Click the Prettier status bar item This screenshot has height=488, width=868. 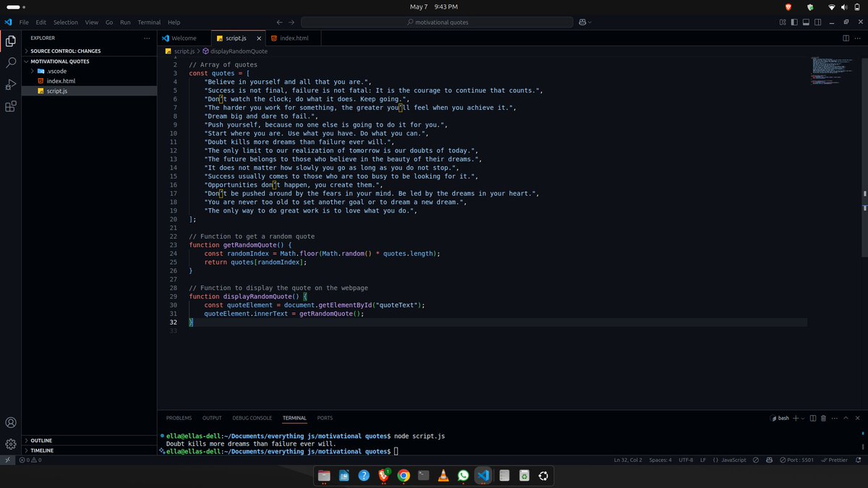[x=835, y=460]
